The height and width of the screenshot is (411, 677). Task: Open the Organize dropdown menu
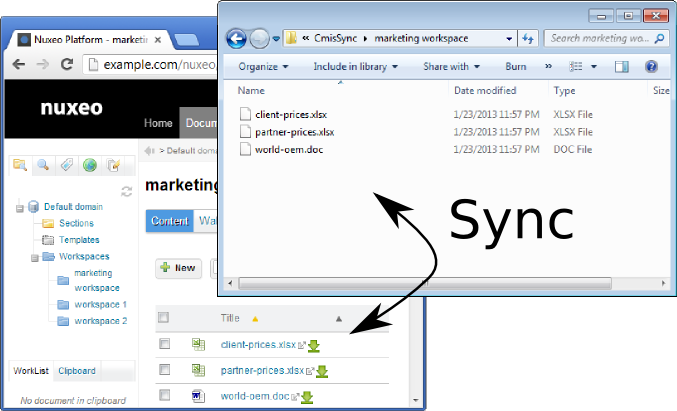coord(264,67)
